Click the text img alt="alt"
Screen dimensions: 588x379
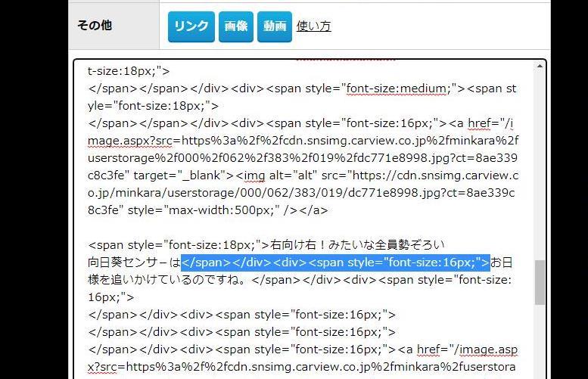pos(281,176)
